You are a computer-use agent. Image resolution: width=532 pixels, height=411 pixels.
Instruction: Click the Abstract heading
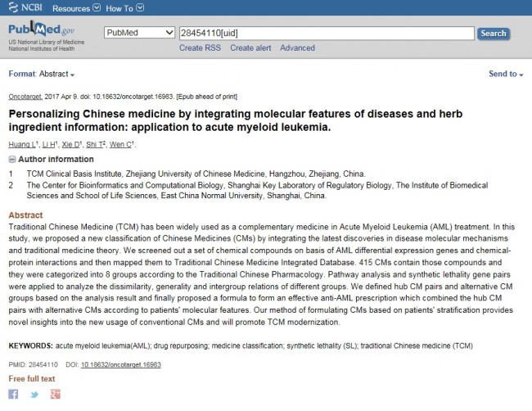click(25, 215)
